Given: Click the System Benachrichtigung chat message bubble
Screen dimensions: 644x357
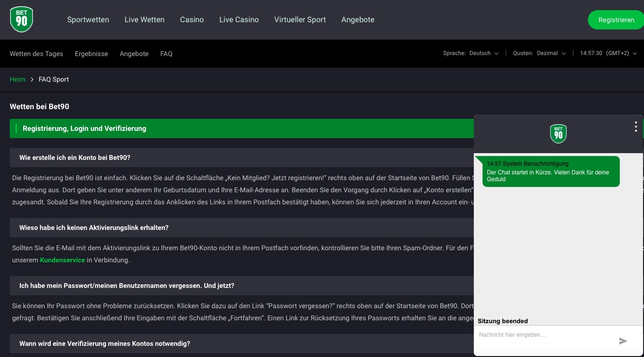Looking at the screenshot, I should tap(551, 171).
